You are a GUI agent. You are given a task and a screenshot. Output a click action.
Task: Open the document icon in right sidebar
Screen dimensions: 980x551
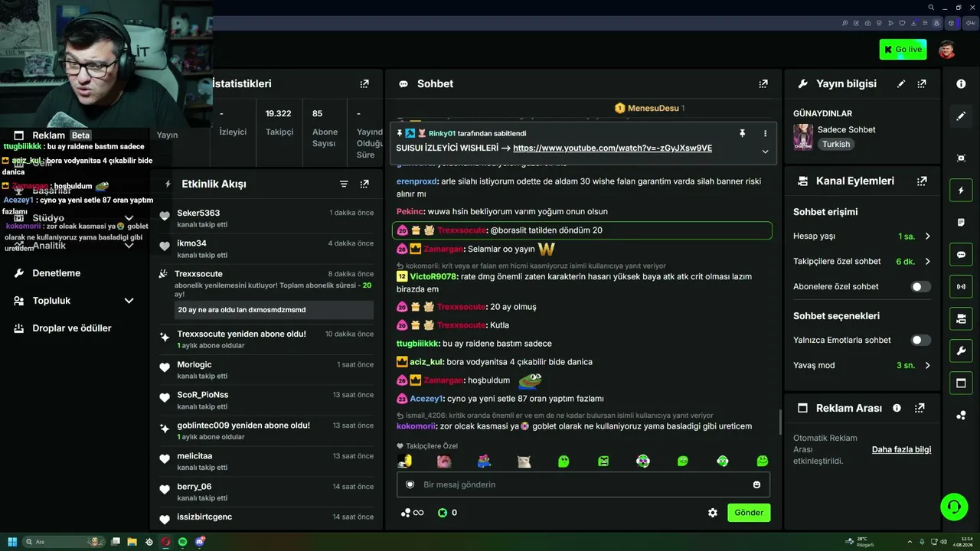click(x=961, y=222)
